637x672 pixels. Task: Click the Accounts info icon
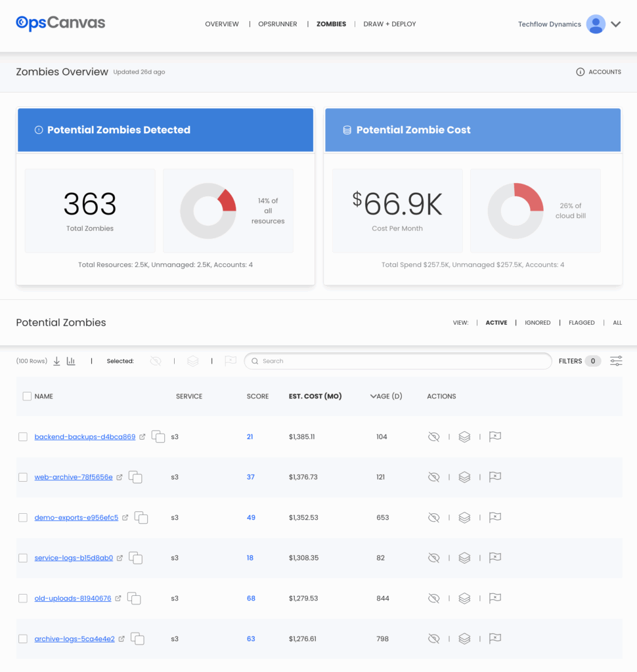[580, 72]
